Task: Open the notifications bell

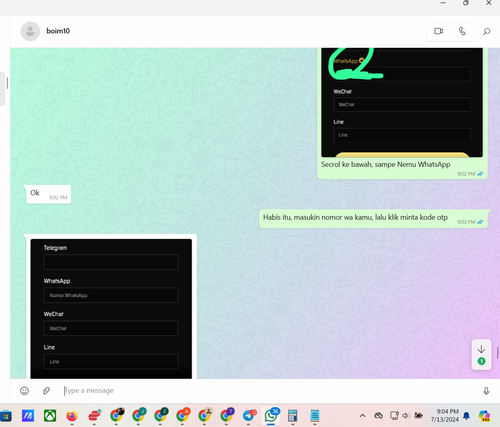Action: 466,416
